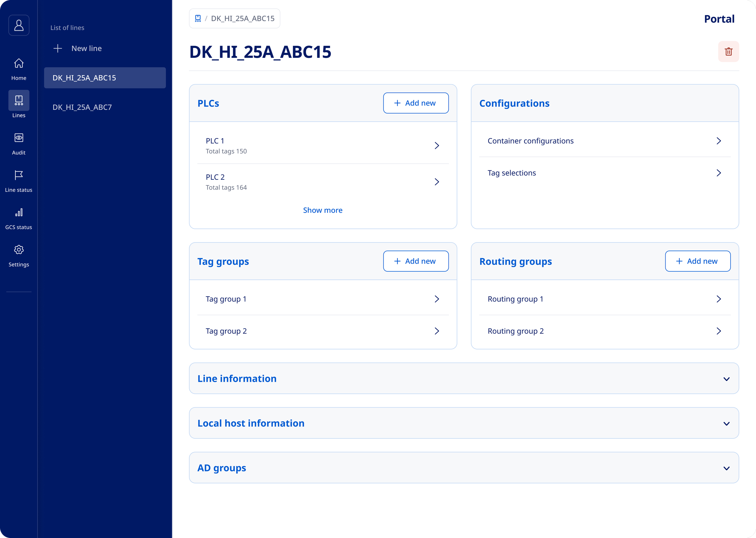Click Container configurations label
756x538 pixels.
(530, 141)
